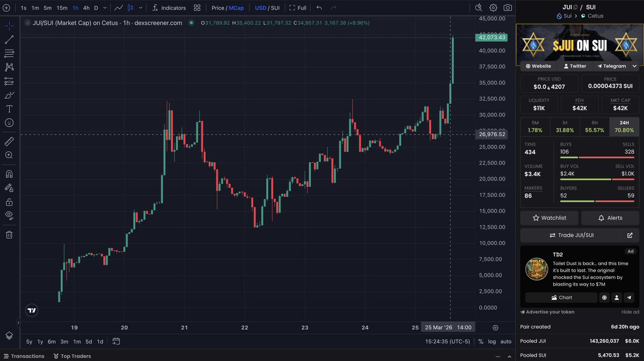Select the crosshair cursor tool

(9, 26)
